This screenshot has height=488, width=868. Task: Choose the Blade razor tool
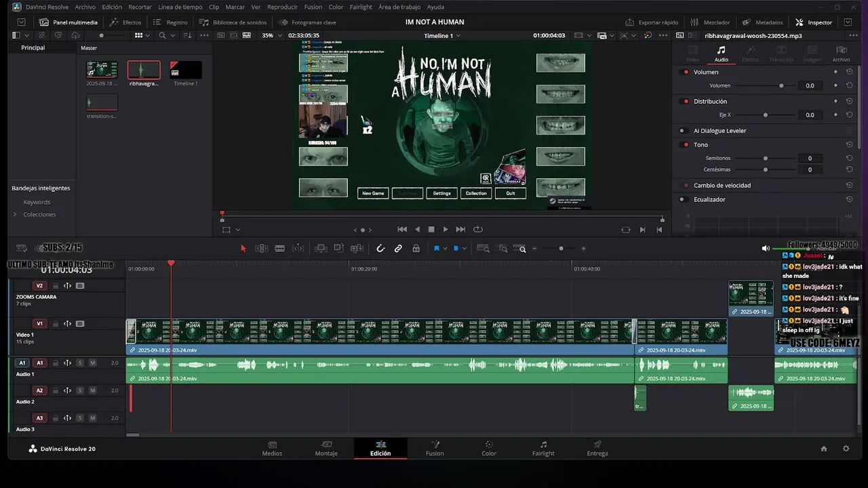click(279, 249)
